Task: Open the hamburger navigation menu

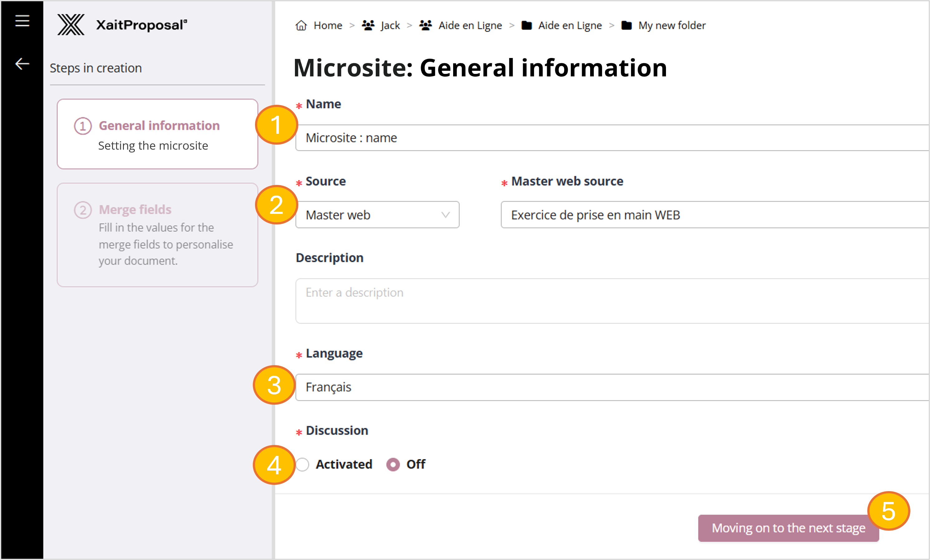Action: coord(22,21)
